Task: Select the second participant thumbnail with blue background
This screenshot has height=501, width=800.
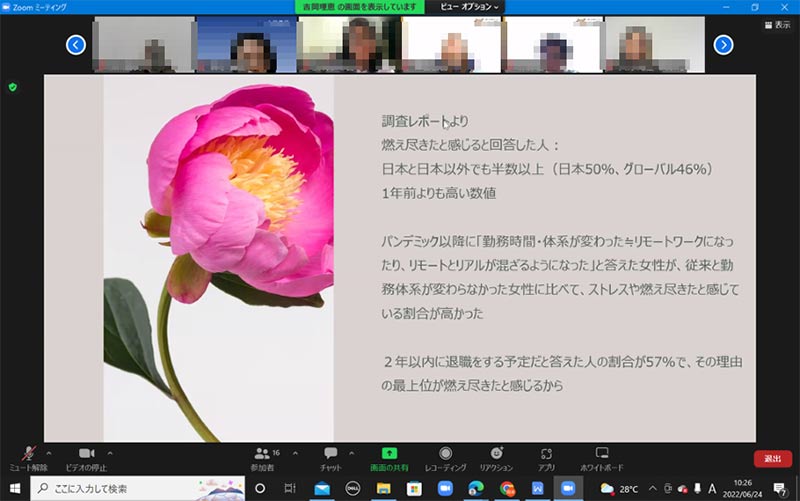Action: coord(246,44)
